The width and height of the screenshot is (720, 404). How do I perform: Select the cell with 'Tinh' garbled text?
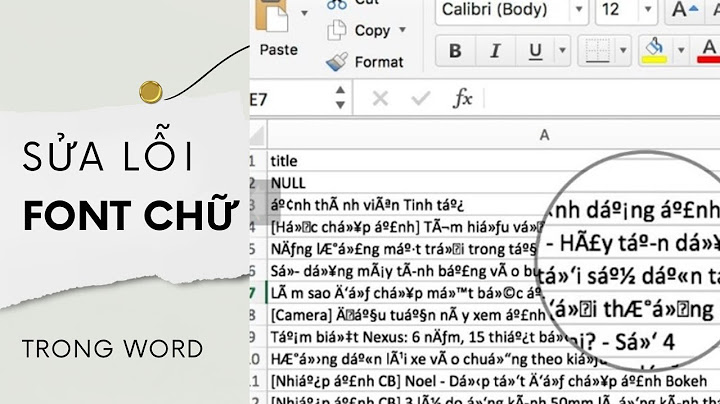coord(402,205)
